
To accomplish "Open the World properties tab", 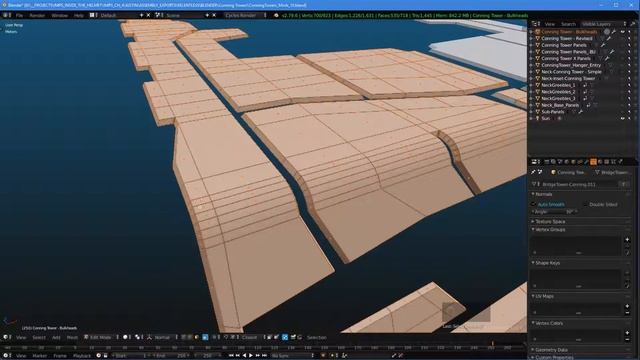I will click(x=566, y=162).
